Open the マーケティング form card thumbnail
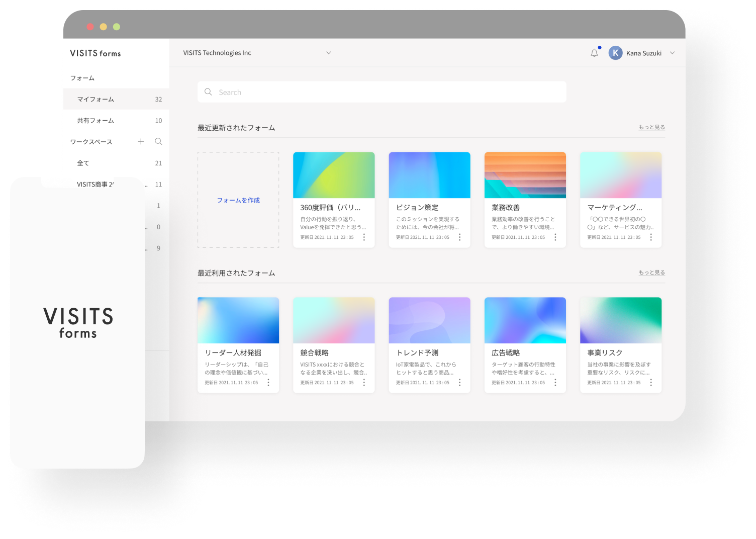756x539 pixels. [620, 175]
